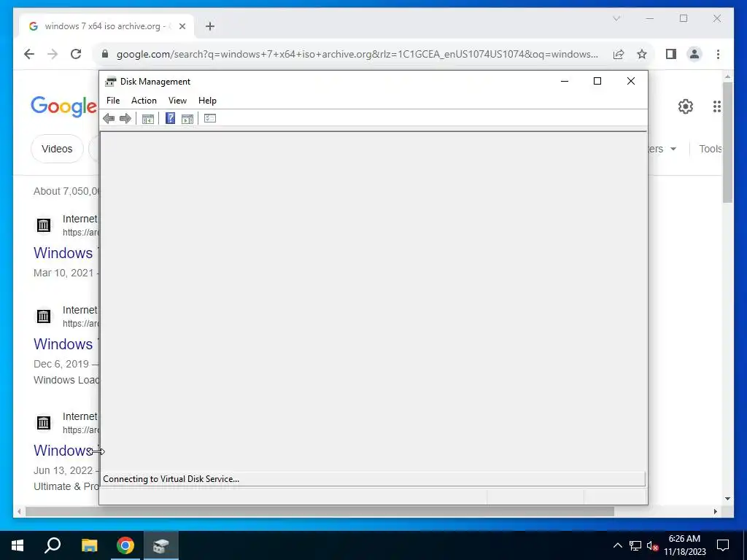Click Chrome horizontal scrollbar thumb
747x560 pixels.
[320, 511]
